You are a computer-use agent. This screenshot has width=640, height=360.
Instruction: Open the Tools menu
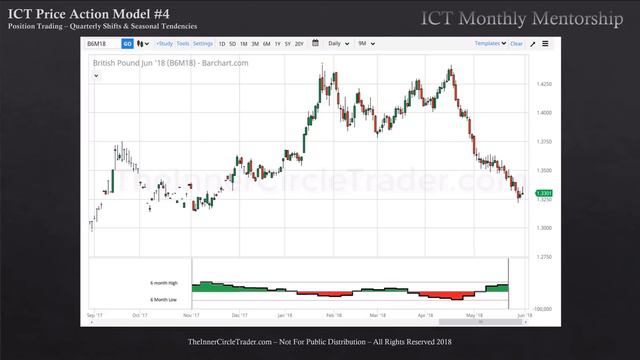point(183,43)
